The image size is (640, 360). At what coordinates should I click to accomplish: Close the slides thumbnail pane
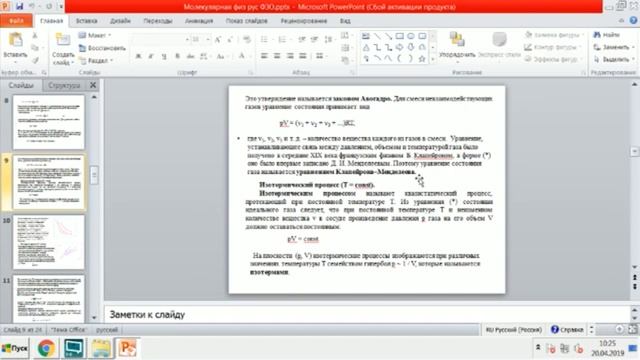93,85
